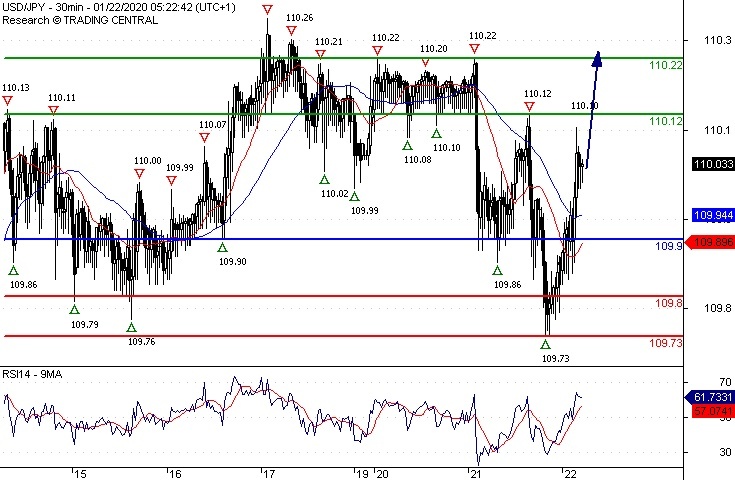The width and height of the screenshot is (735, 480).
Task: Click the blue 61.7331 RSI value tag
Action: (710, 397)
